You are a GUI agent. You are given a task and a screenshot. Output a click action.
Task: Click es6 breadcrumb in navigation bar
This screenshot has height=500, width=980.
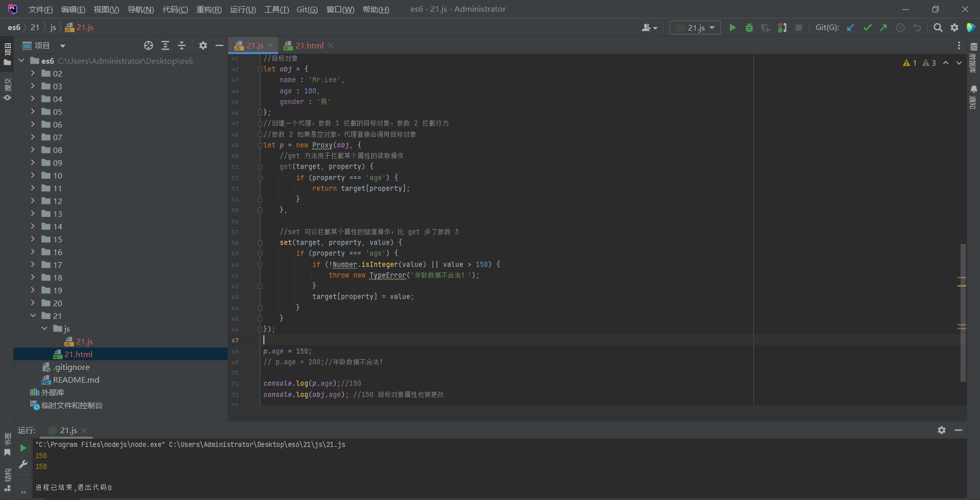14,28
